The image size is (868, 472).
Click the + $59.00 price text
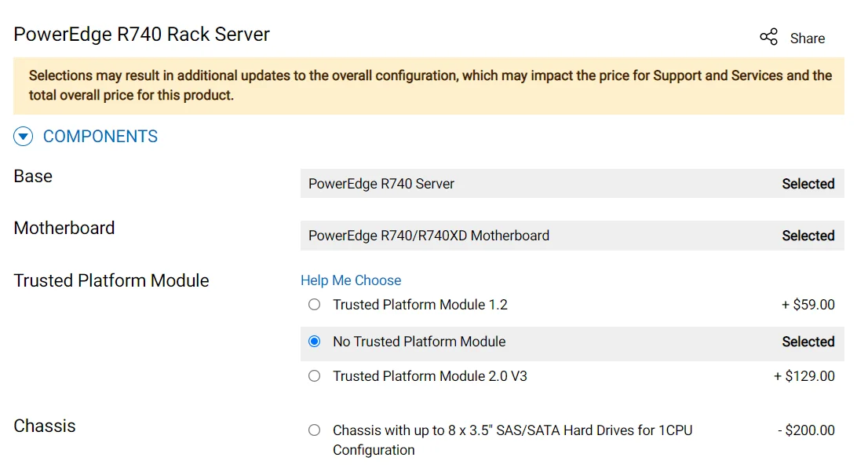pyautogui.click(x=808, y=305)
